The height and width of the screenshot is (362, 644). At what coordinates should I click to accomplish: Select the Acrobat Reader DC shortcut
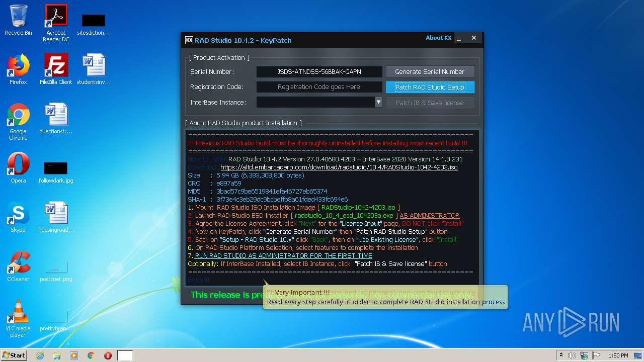click(x=56, y=23)
